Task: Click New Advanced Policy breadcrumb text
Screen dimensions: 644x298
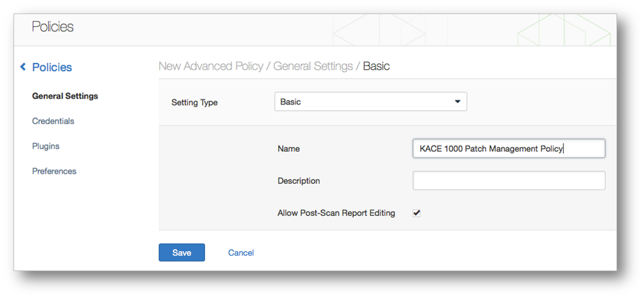Action: pyautogui.click(x=211, y=66)
